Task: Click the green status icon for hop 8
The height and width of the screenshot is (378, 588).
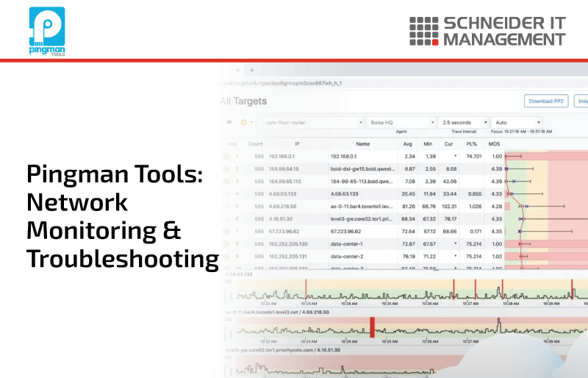Action: 226,244
